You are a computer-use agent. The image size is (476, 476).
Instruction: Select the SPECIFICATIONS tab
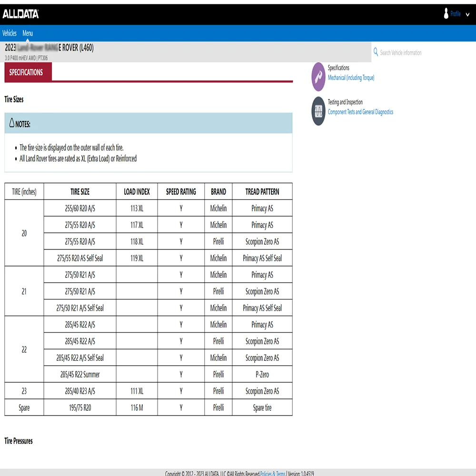coord(28,72)
